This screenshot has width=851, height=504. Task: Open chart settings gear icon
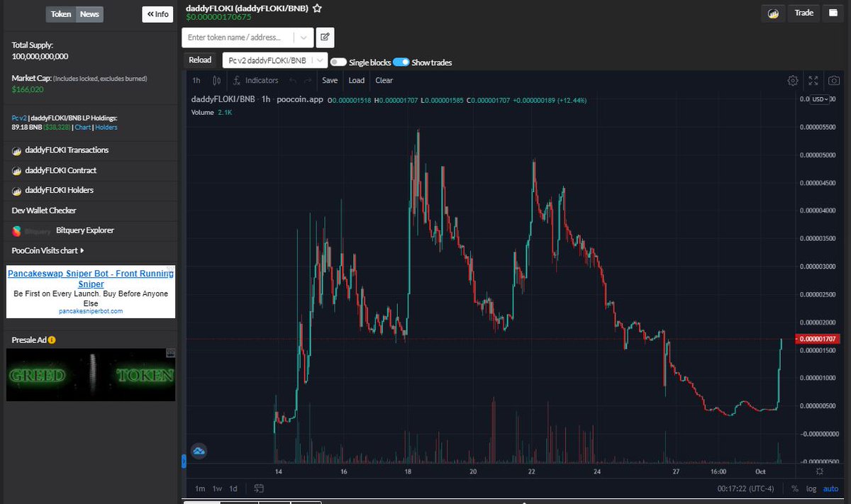point(793,81)
